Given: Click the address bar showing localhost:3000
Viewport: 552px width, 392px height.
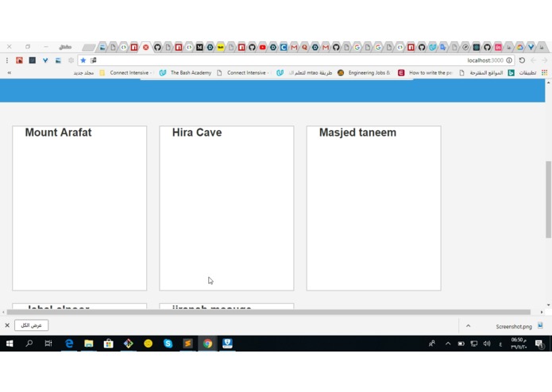Looking at the screenshot, I should pos(295,60).
